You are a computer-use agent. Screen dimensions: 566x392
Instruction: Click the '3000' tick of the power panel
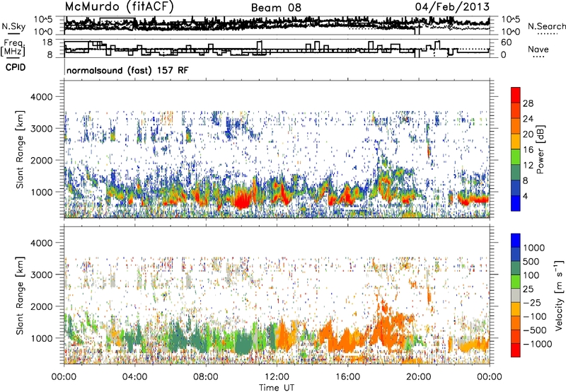(x=41, y=129)
